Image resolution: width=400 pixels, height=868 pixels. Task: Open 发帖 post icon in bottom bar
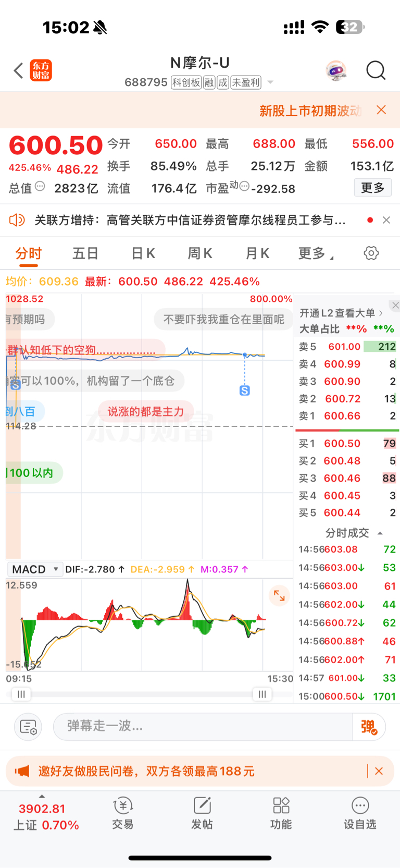click(x=202, y=813)
